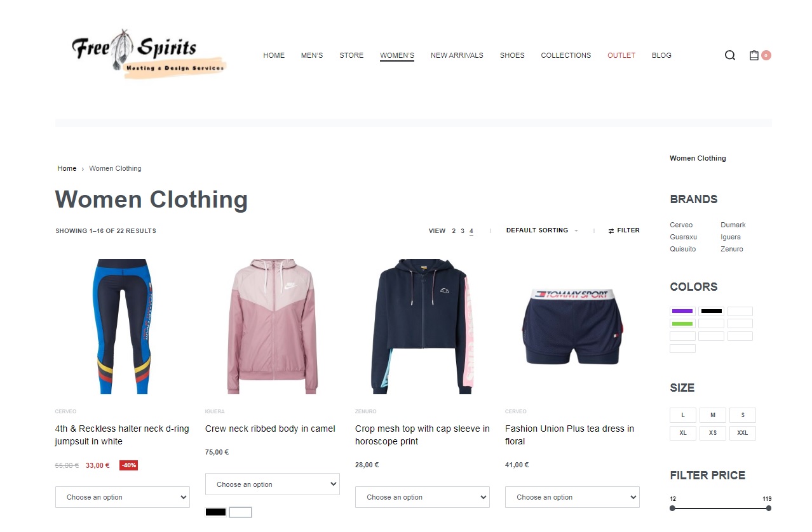Open option dropdown for halter neck jumpsuit
This screenshot has width=812, height=532.
tap(123, 497)
